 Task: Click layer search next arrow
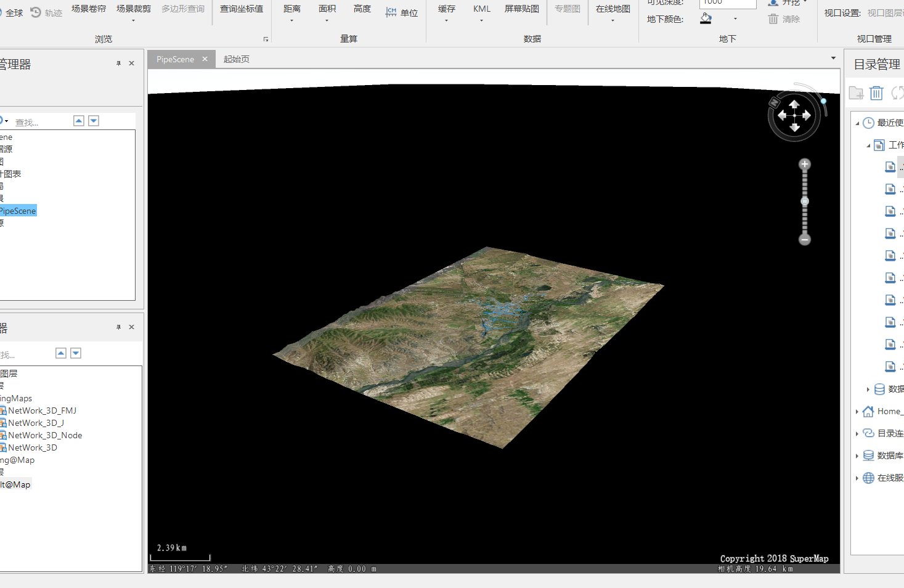pos(76,353)
